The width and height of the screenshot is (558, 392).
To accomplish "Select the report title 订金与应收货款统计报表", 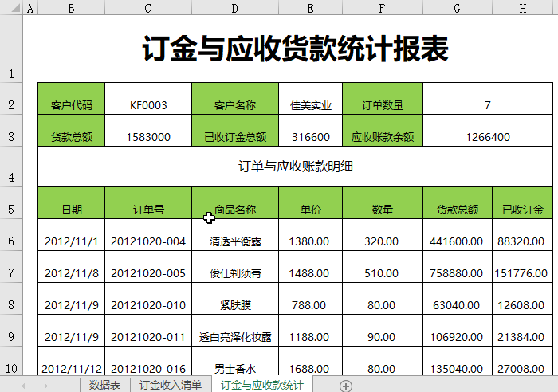I will point(295,49).
